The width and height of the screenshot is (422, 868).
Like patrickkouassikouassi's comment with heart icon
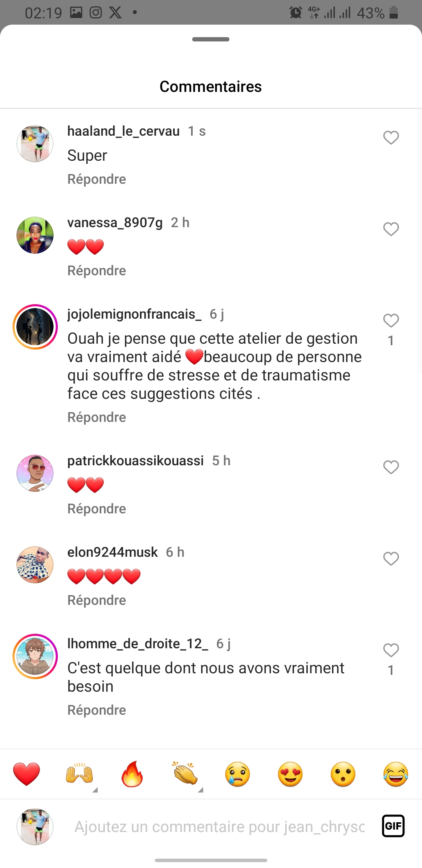coord(391,467)
